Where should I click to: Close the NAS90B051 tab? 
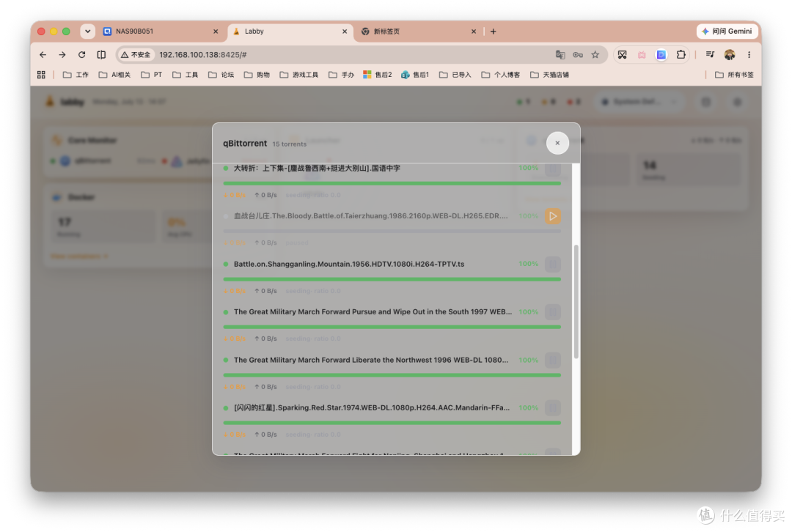point(216,32)
